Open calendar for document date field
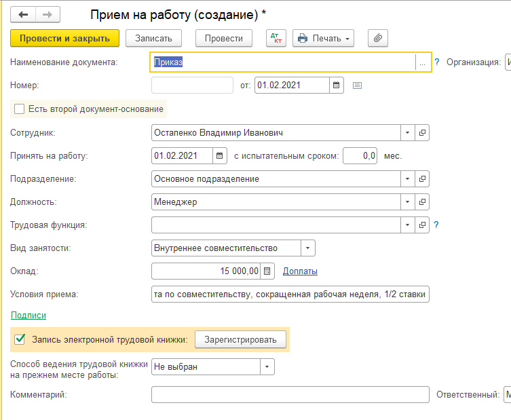 pos(336,85)
